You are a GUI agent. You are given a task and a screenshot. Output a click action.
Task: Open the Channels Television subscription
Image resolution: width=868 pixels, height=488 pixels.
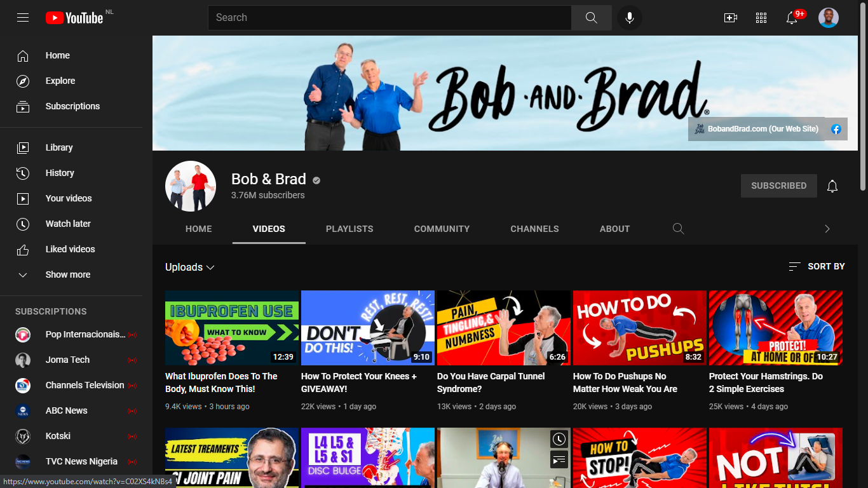pyautogui.click(x=76, y=385)
